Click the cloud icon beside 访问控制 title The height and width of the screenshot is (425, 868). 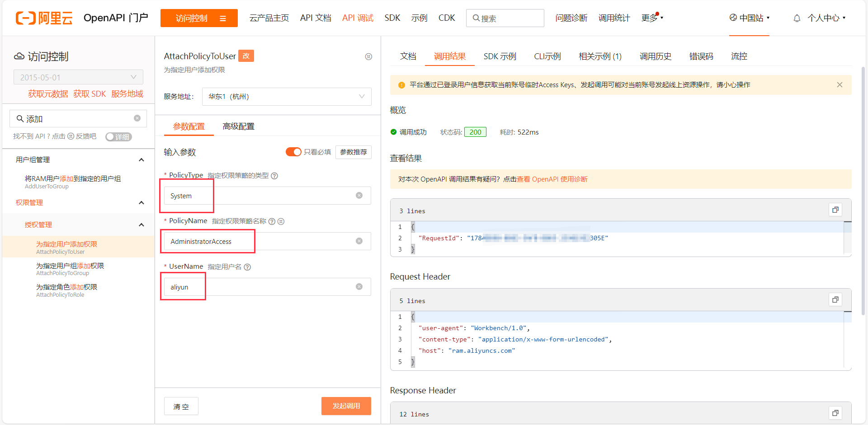click(19, 56)
